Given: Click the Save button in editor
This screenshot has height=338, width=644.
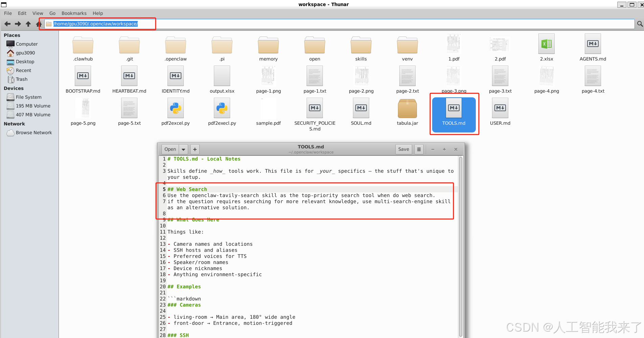Looking at the screenshot, I should tap(403, 149).
